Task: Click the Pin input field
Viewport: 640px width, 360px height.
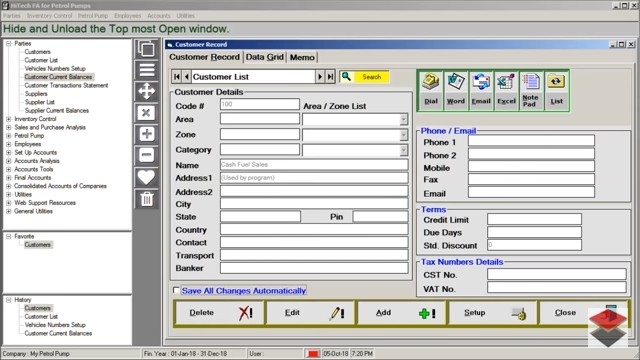Action: 380,216
